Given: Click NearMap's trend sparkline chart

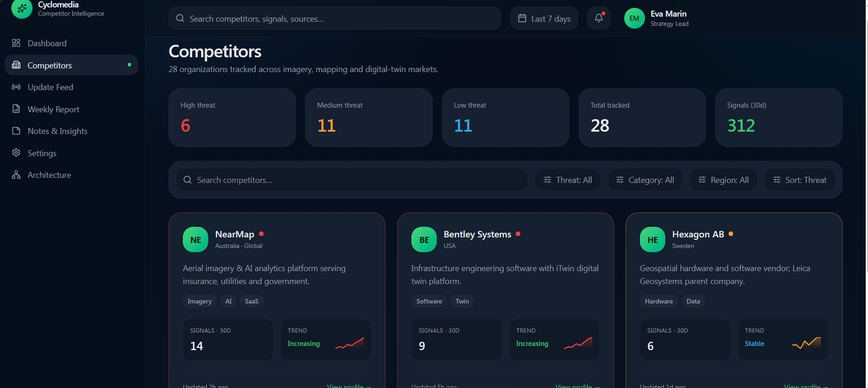Looking at the screenshot, I should (x=349, y=343).
